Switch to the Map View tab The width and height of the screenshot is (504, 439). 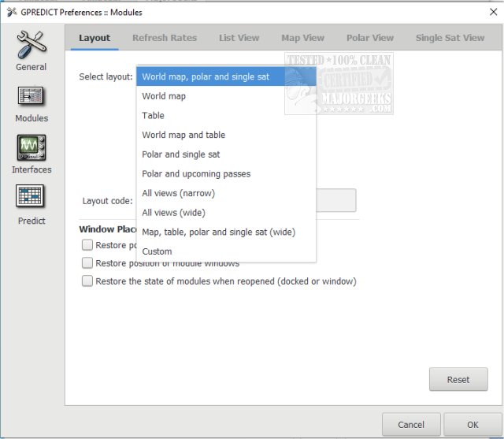[x=302, y=38]
